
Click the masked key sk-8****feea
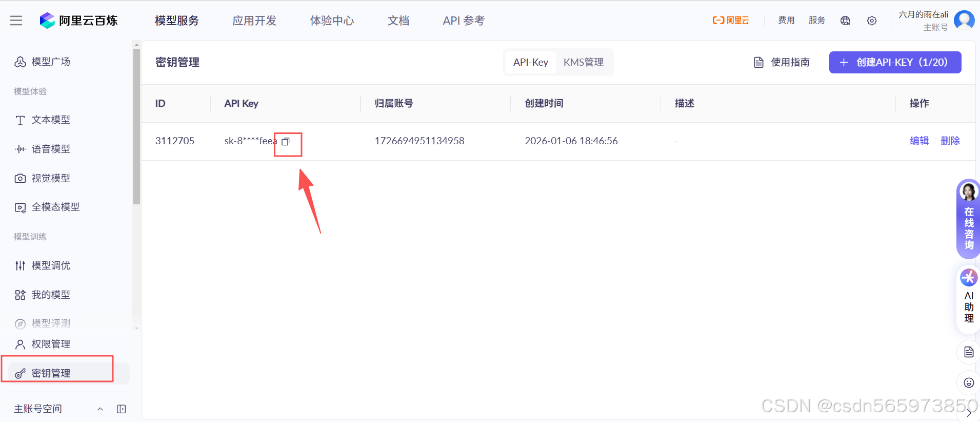point(250,141)
